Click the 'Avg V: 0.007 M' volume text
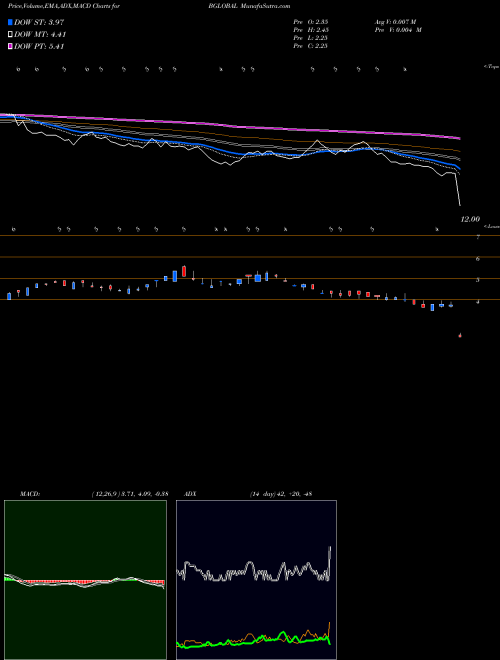Viewport: 500px width, 660px height. tap(398, 22)
